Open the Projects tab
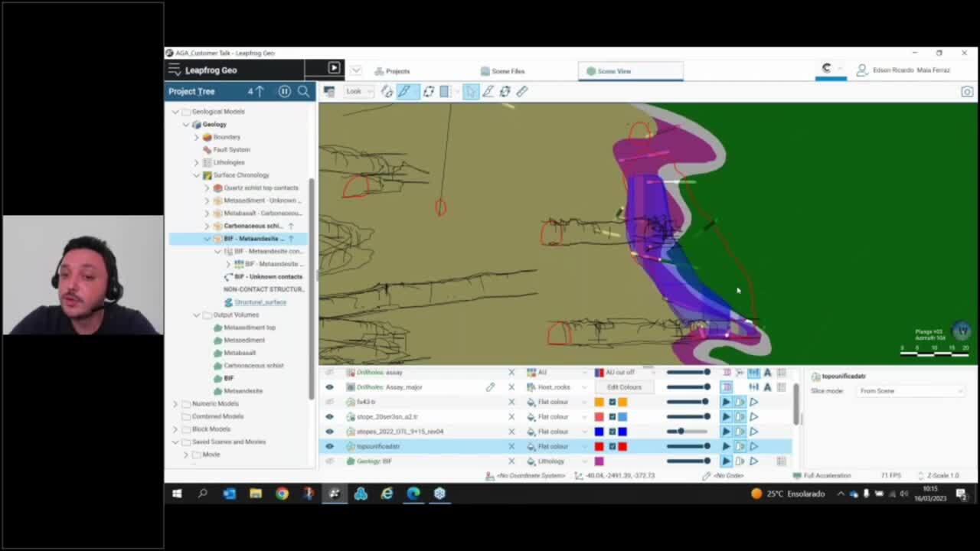Image resolution: width=980 pixels, height=551 pixels. (392, 71)
